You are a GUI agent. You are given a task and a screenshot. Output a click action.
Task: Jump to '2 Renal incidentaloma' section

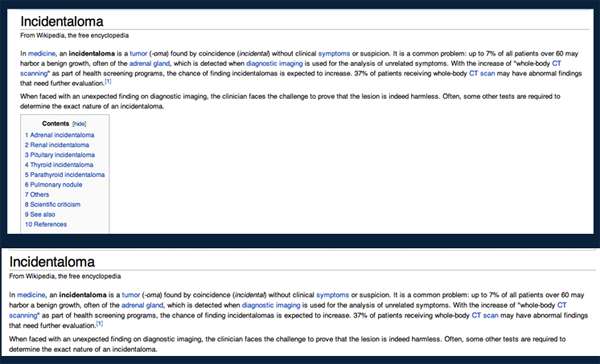[x=57, y=145]
